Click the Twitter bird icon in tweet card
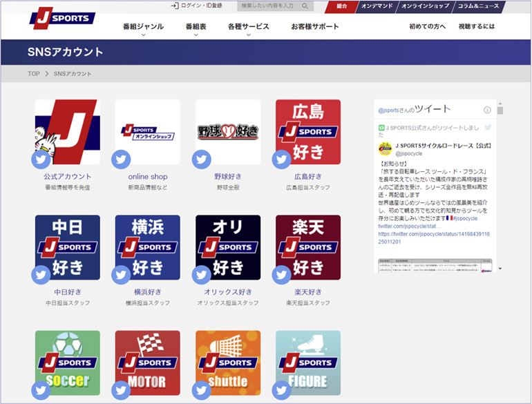Viewport: 532px width, 404px height. 488,127
